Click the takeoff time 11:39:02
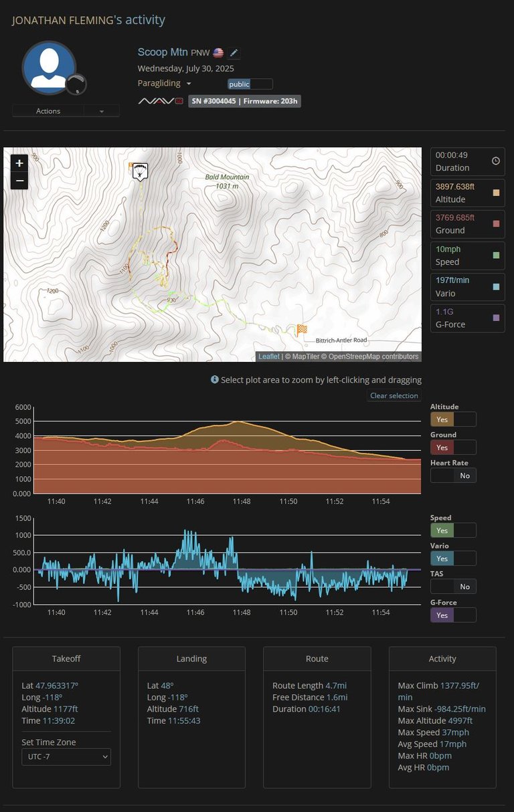The width and height of the screenshot is (514, 812). point(58,720)
